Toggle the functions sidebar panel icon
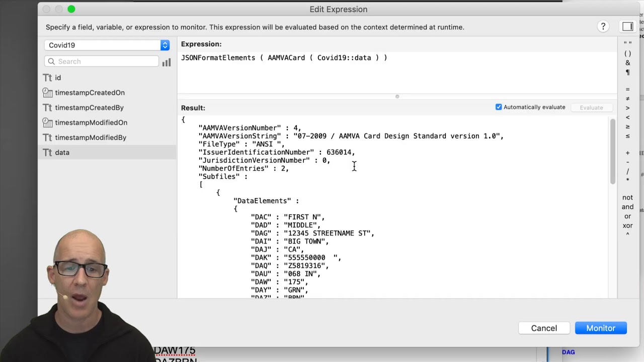644x362 pixels. click(627, 27)
